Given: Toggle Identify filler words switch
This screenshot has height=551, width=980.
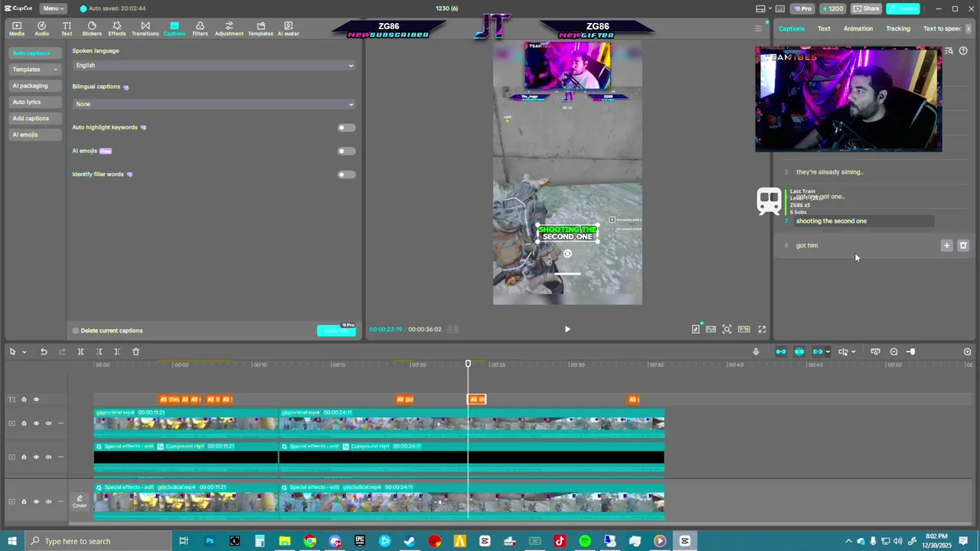Looking at the screenshot, I should coord(346,174).
